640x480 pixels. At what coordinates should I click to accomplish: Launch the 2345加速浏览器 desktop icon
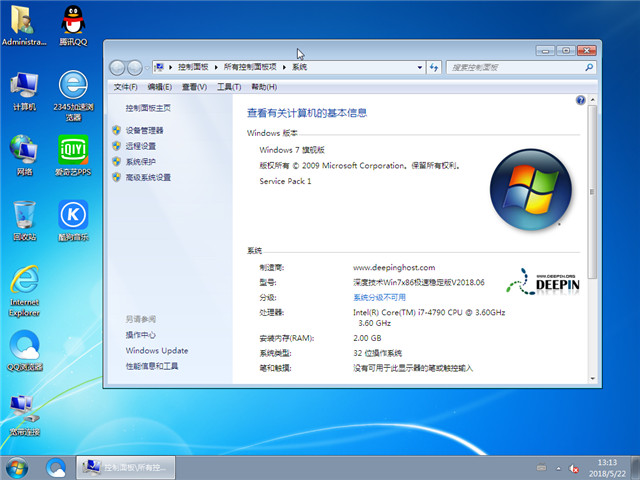point(73,96)
